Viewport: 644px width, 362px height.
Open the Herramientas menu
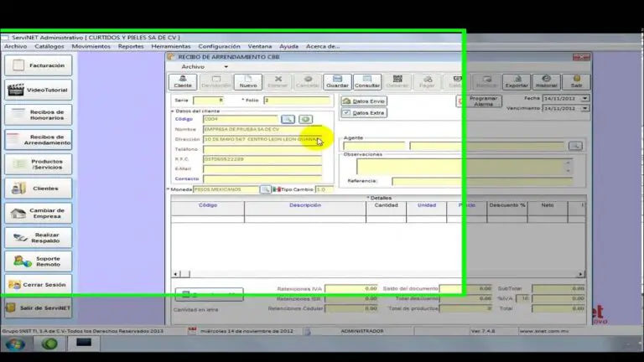(x=171, y=46)
